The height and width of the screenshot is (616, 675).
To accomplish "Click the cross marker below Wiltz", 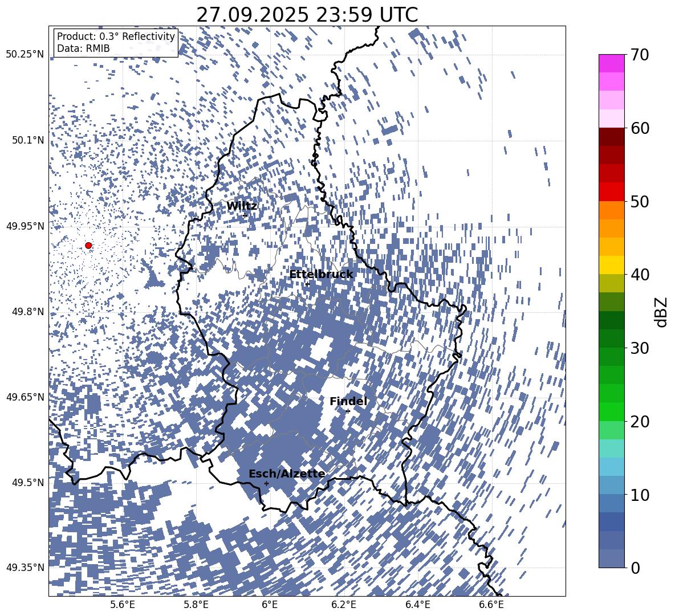I will point(245,215).
